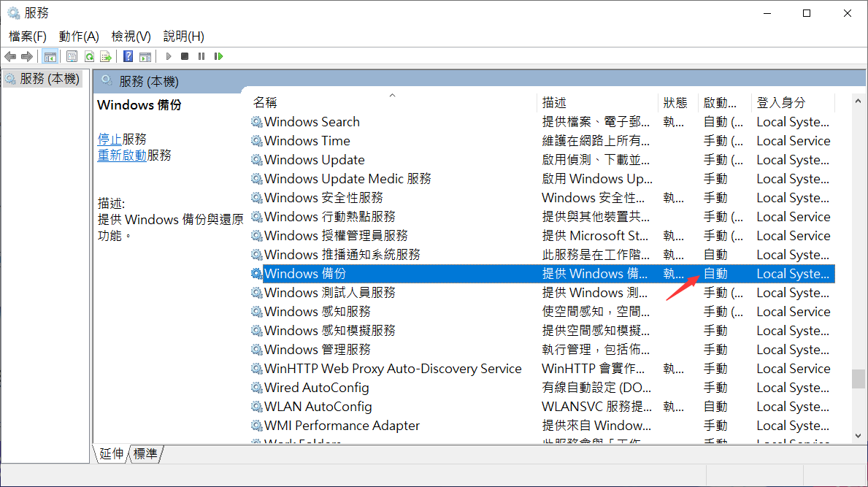Select the Windows 感知模擬服務 row
The width and height of the screenshot is (868, 487).
542,330
